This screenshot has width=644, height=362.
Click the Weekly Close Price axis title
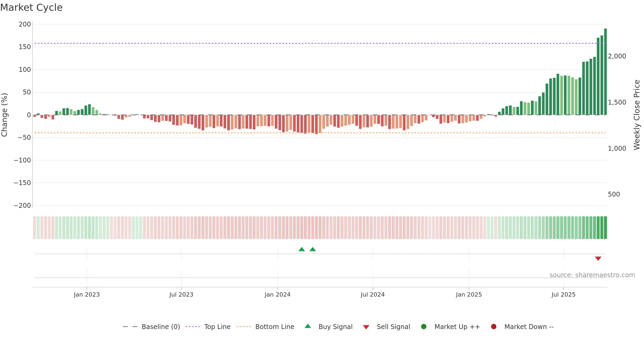tap(637, 115)
